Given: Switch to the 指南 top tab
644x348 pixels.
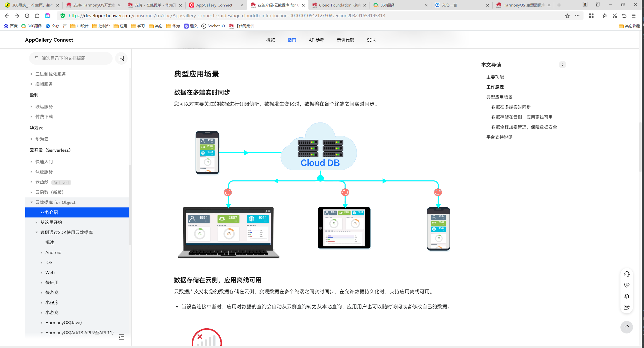Looking at the screenshot, I should point(292,40).
